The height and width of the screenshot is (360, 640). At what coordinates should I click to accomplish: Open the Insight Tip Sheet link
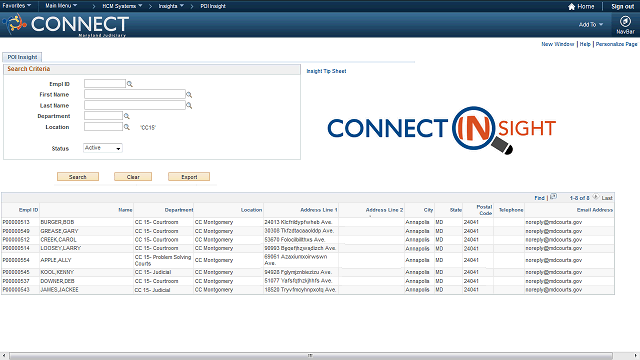[x=326, y=71]
